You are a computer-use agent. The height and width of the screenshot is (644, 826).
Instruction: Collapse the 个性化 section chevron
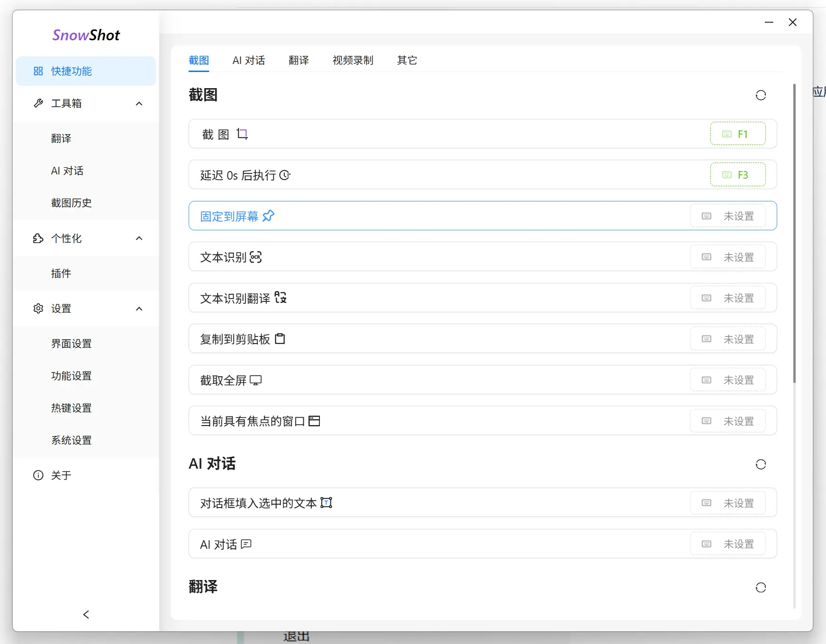tap(139, 238)
